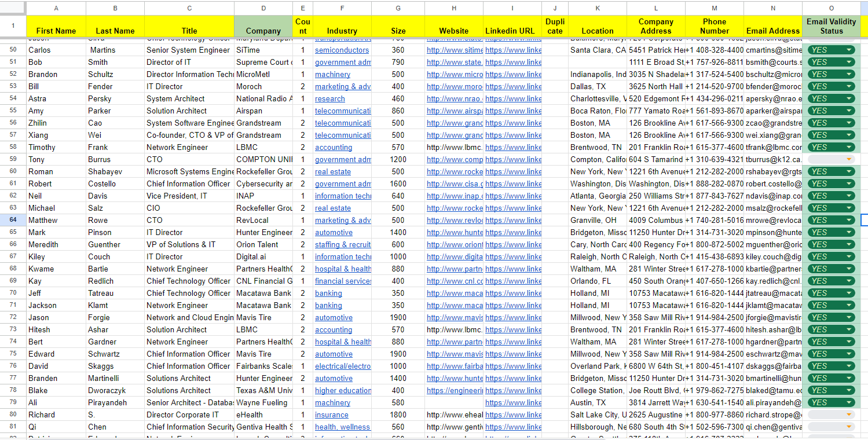This screenshot has width=868, height=440.
Task: Select column F header
Action: (342, 8)
